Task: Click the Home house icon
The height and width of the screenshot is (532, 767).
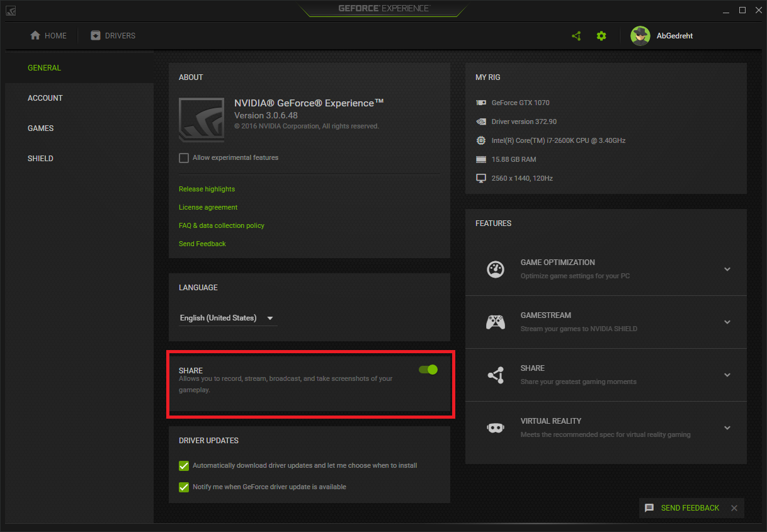Action: pos(35,35)
